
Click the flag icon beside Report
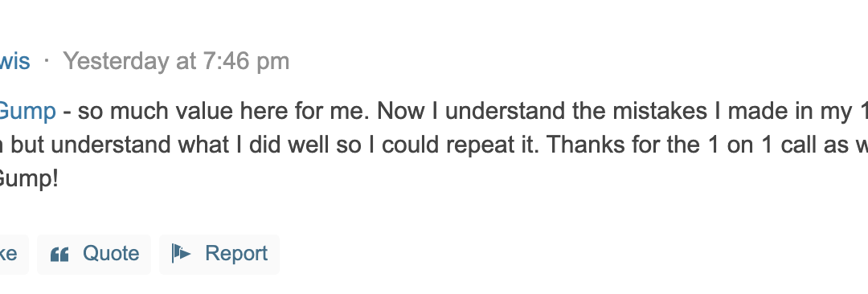[181, 254]
